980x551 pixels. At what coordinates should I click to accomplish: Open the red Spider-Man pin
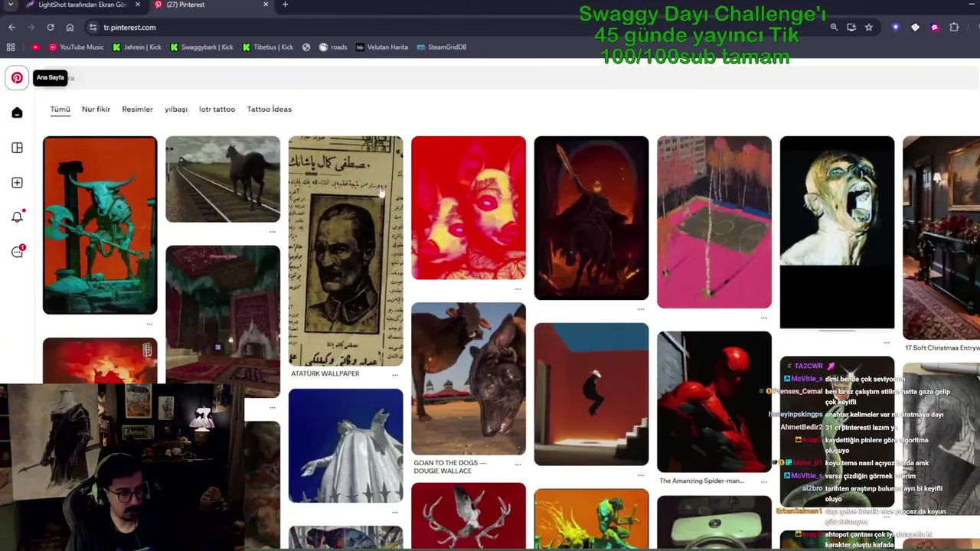point(714,402)
